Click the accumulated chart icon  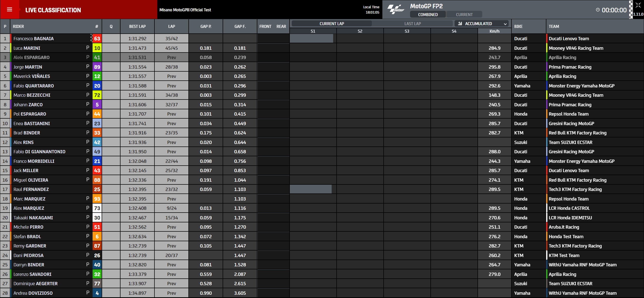(460, 24)
